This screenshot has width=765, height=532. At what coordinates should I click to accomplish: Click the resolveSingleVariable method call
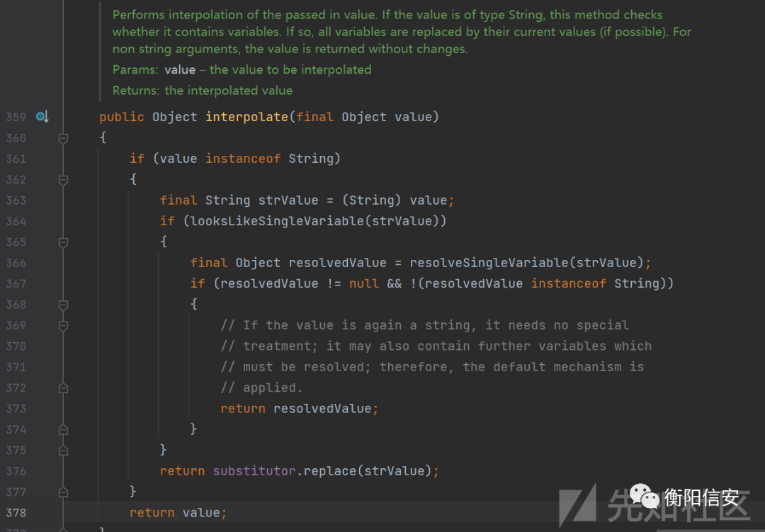[490, 263]
